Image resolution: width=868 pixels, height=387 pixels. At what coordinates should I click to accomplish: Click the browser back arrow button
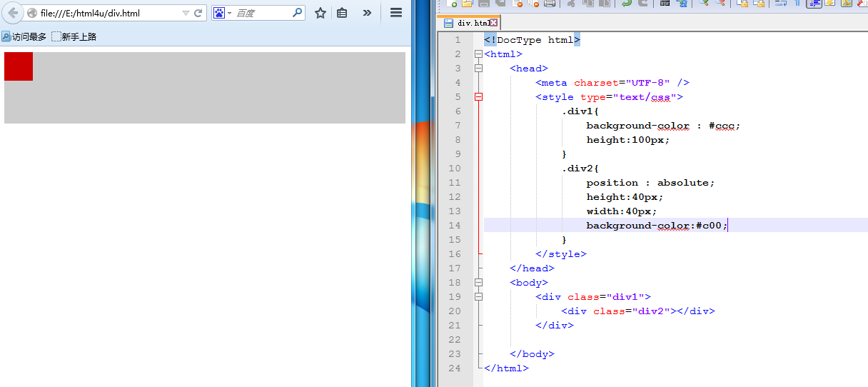(13, 13)
